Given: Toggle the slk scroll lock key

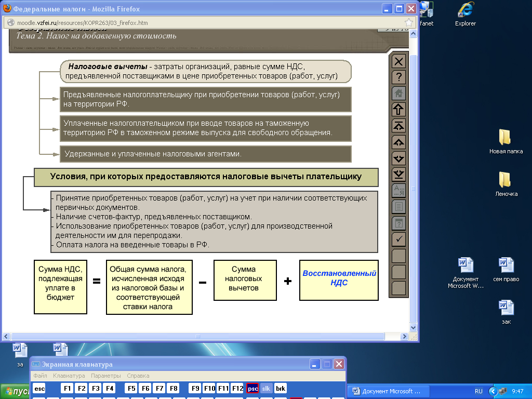Looking at the screenshot, I should [267, 388].
